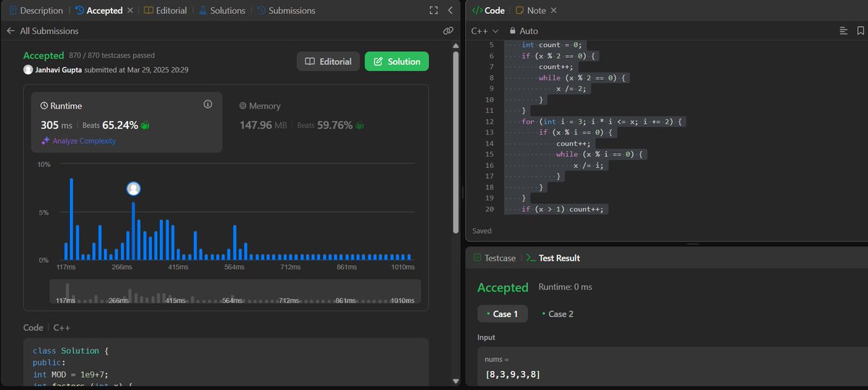This screenshot has height=390, width=868.
Task: Click the Description tab icon
Action: tap(12, 11)
